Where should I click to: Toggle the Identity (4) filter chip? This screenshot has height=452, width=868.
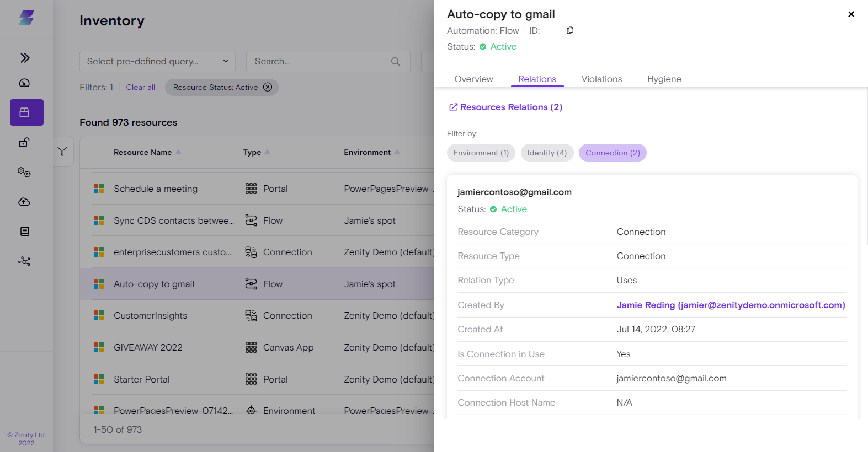pyautogui.click(x=547, y=153)
